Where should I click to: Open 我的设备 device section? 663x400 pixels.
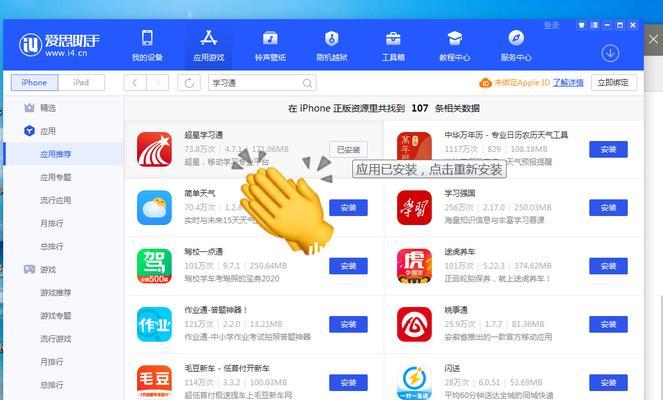tap(147, 46)
